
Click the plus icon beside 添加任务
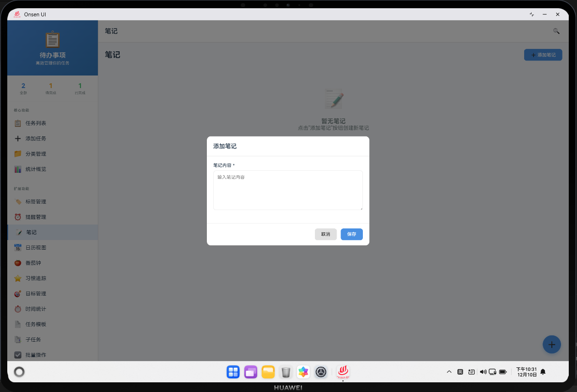[17, 138]
